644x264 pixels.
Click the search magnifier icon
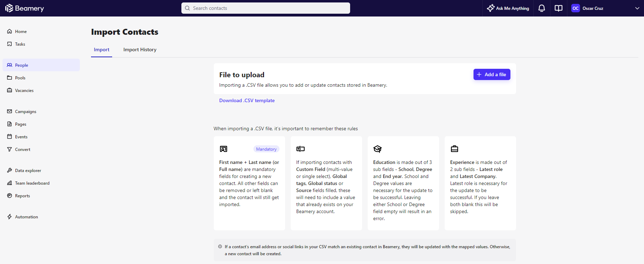(x=187, y=8)
